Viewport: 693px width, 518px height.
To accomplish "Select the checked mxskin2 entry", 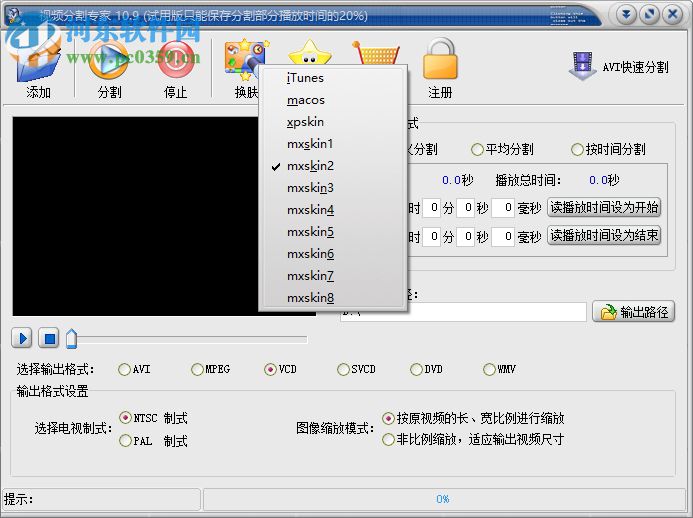I will tap(332, 166).
